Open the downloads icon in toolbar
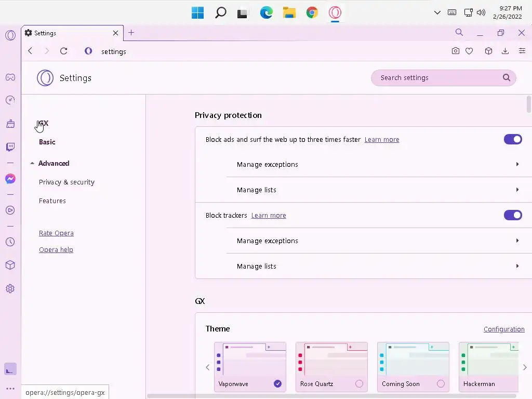 [505, 51]
